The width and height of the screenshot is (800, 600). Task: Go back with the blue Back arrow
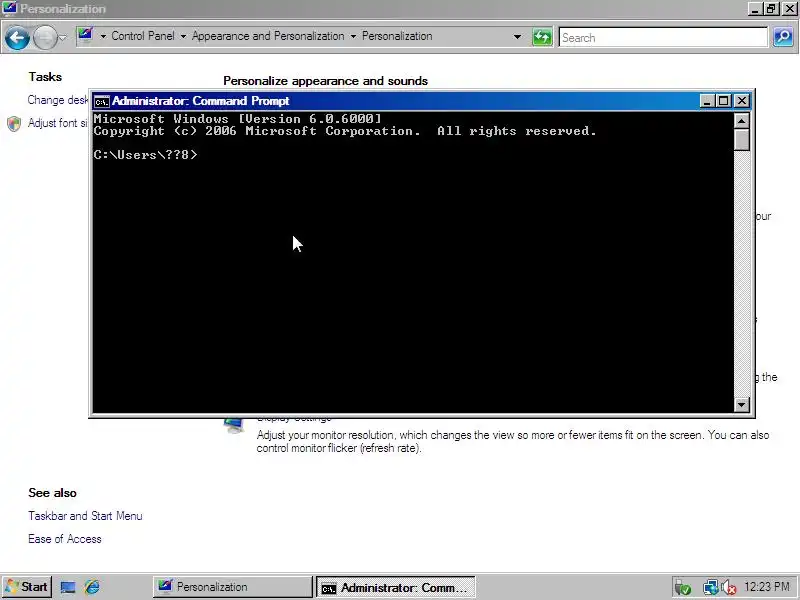click(x=17, y=38)
